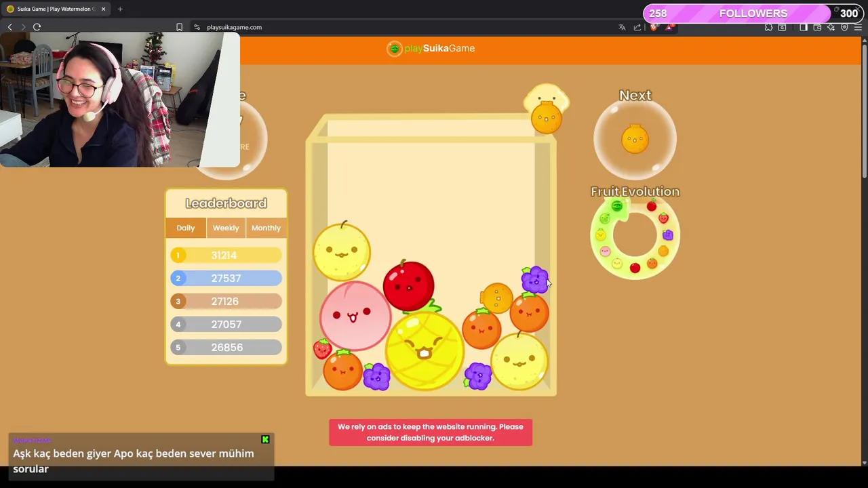868x488 pixels.
Task: Click the watermelon in the Fruit Evolution ring
Action: [x=616, y=206]
